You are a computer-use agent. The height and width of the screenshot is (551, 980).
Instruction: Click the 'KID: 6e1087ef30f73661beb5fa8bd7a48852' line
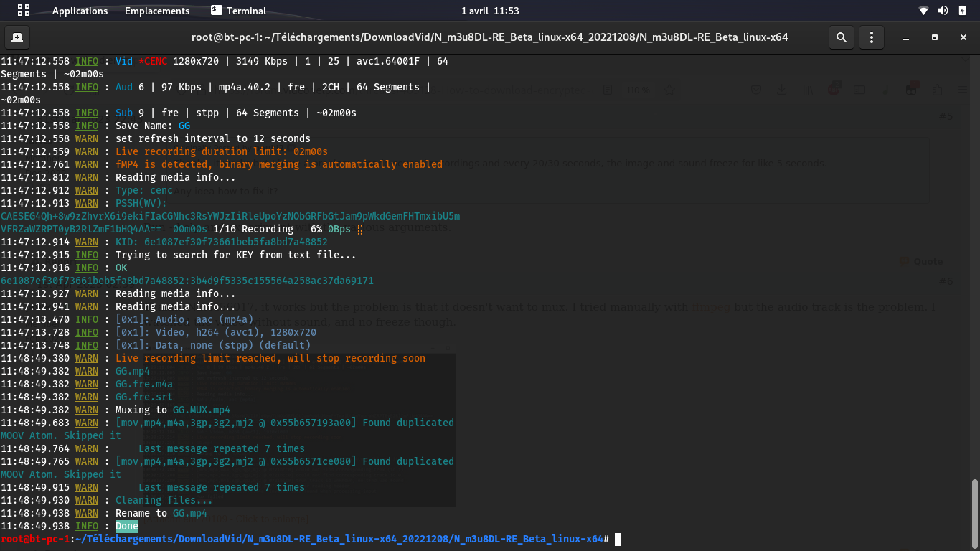coord(222,242)
